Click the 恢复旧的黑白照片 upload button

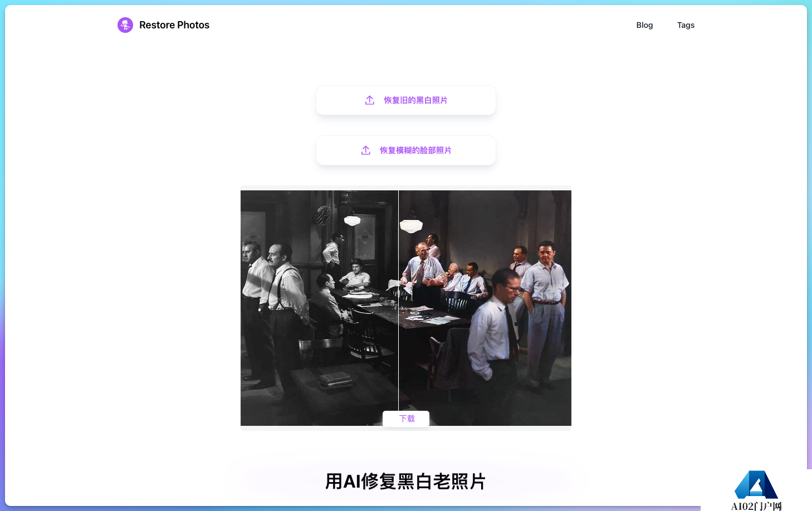tap(406, 100)
